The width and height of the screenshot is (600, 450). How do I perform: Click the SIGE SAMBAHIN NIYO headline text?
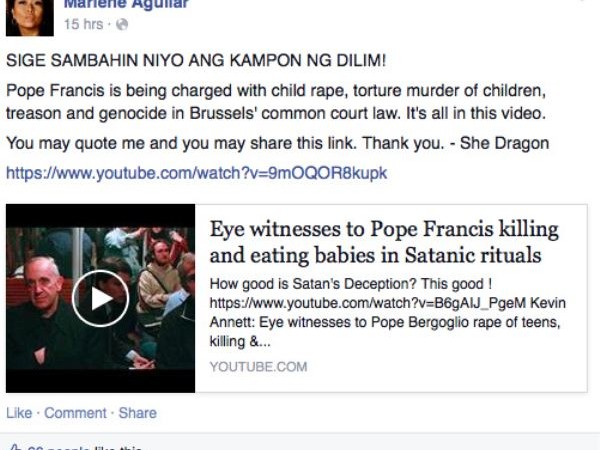click(196, 60)
